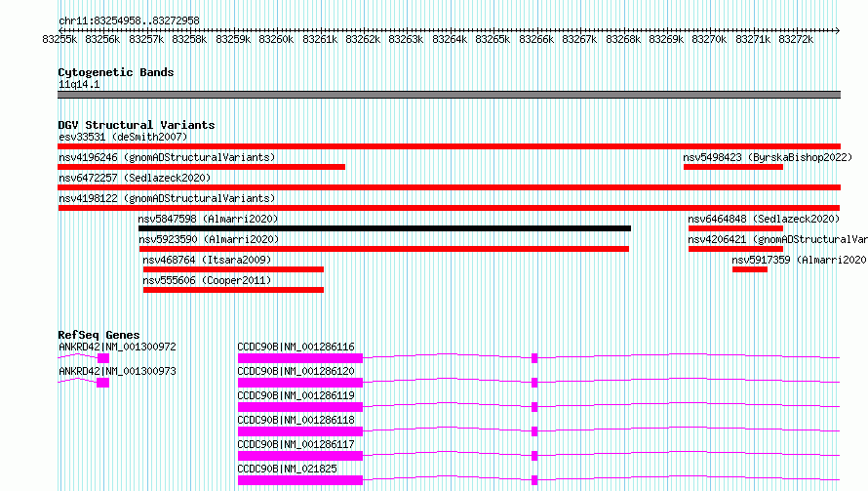Click the small exon of CCDC90B NM_021825

click(534, 480)
